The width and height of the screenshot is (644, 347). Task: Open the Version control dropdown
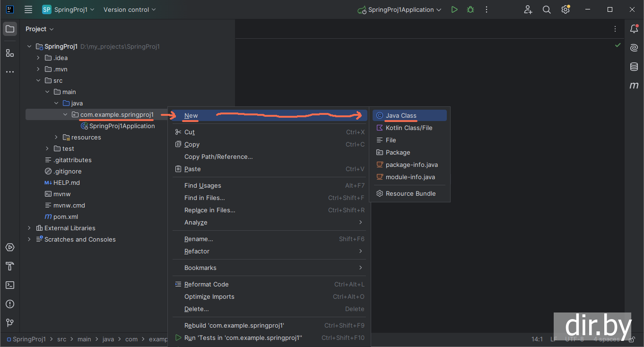(130, 9)
